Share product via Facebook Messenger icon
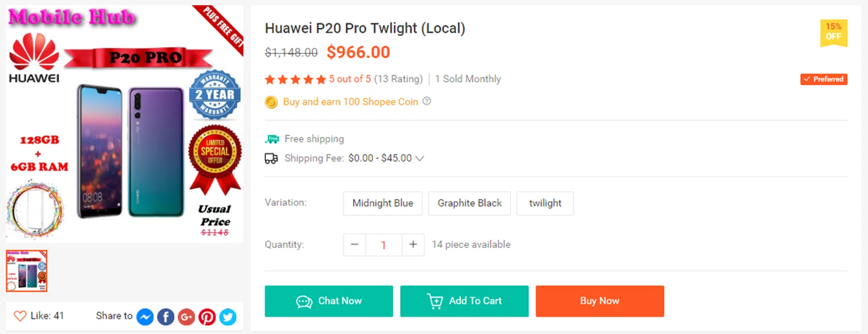Viewport: 868px width, 334px height. coord(145,317)
